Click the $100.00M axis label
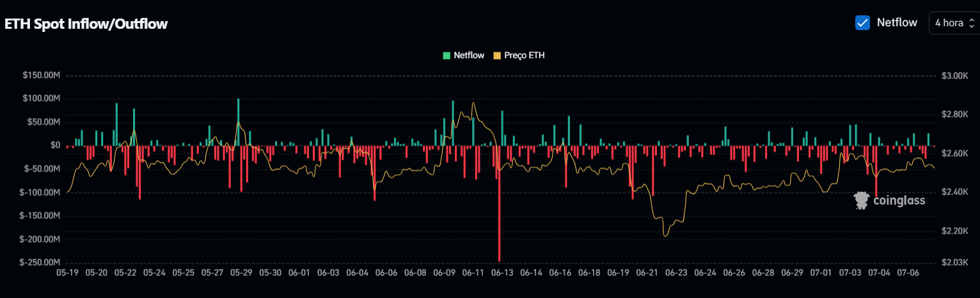The height and width of the screenshot is (298, 980). point(41,98)
